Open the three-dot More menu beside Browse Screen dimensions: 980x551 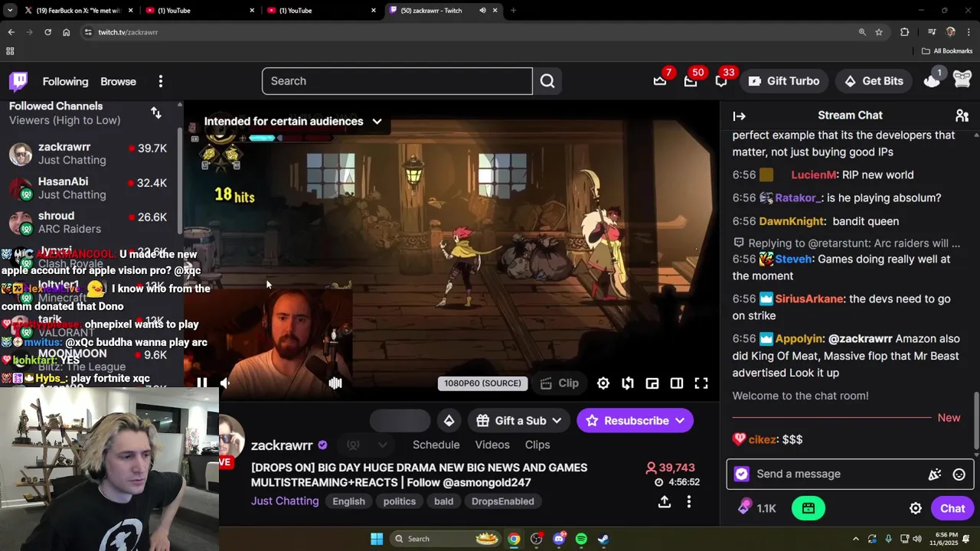tap(160, 81)
